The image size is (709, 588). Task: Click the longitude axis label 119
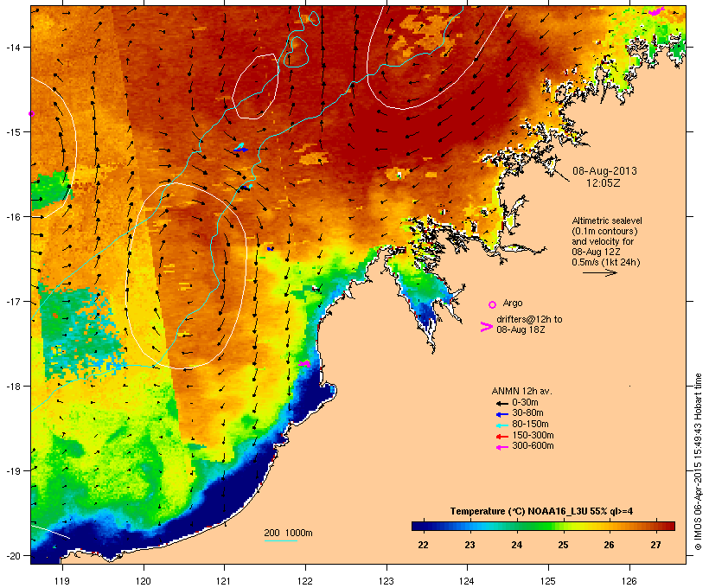(62, 581)
